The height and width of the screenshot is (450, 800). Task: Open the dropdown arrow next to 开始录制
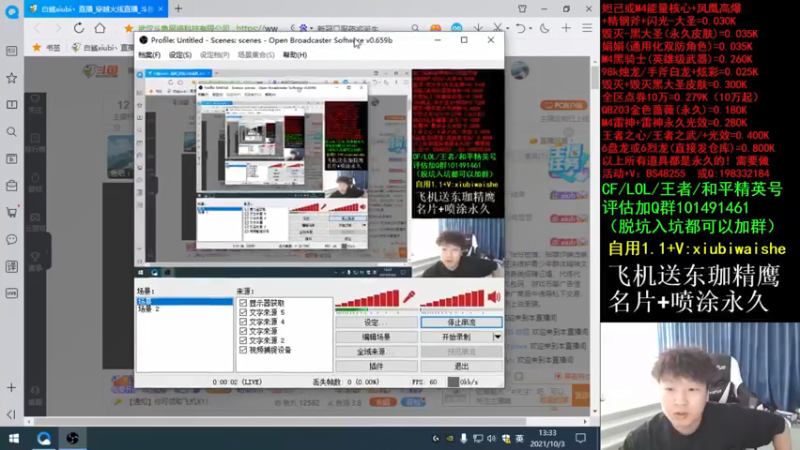497,337
